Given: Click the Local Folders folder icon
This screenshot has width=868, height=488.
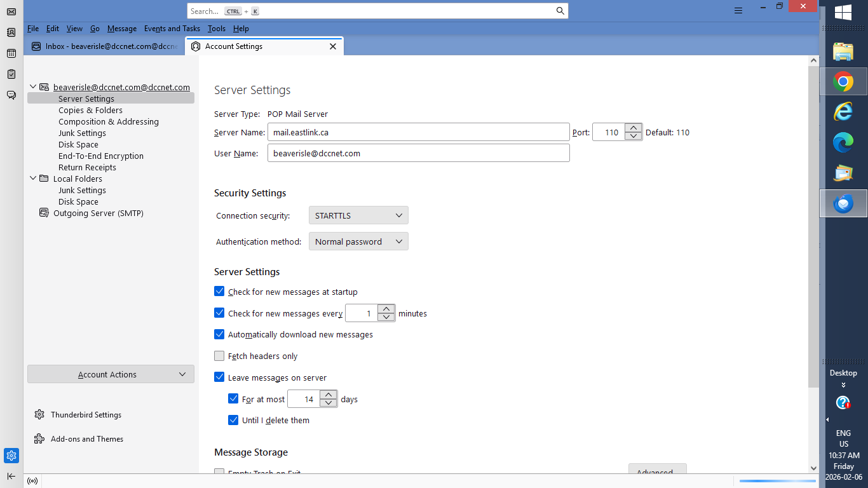Looking at the screenshot, I should point(44,179).
